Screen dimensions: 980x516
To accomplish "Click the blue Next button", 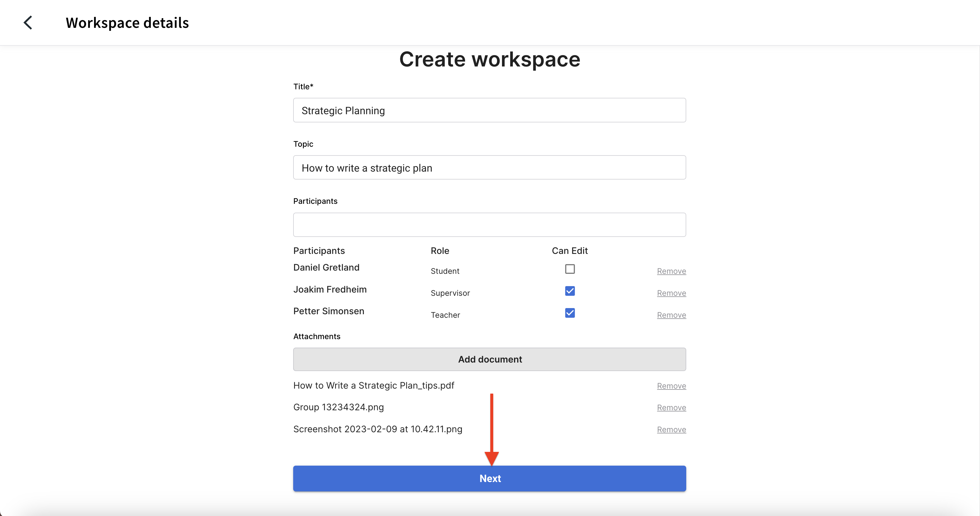I will (489, 478).
